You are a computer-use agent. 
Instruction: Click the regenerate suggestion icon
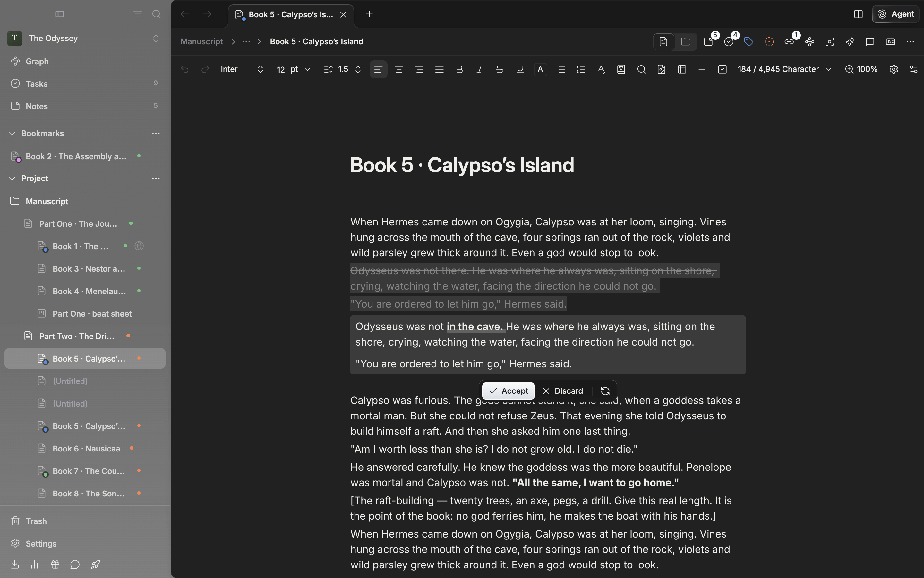tap(605, 391)
